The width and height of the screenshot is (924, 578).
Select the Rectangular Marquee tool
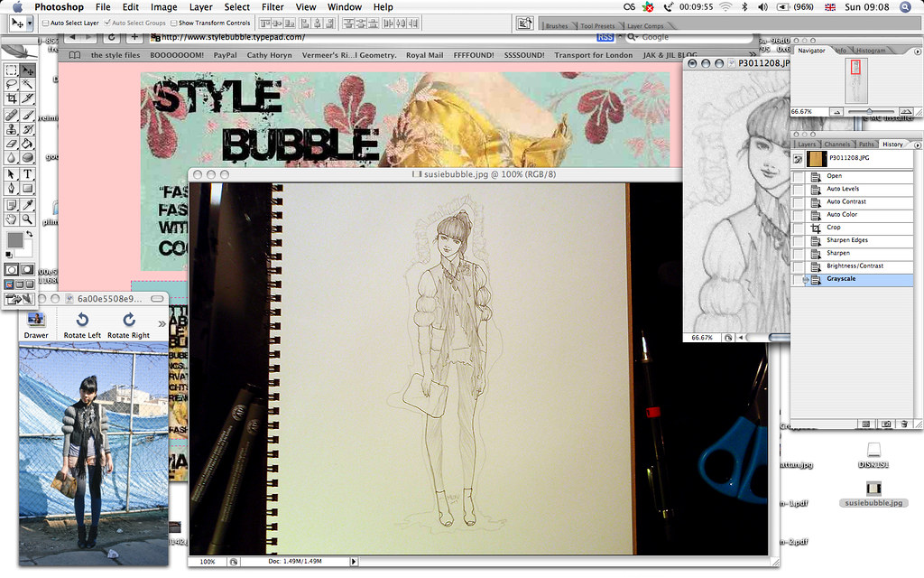pos(12,70)
